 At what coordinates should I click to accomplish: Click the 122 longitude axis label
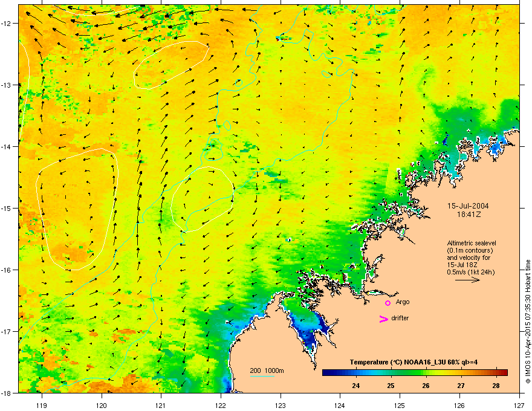[x=221, y=406]
